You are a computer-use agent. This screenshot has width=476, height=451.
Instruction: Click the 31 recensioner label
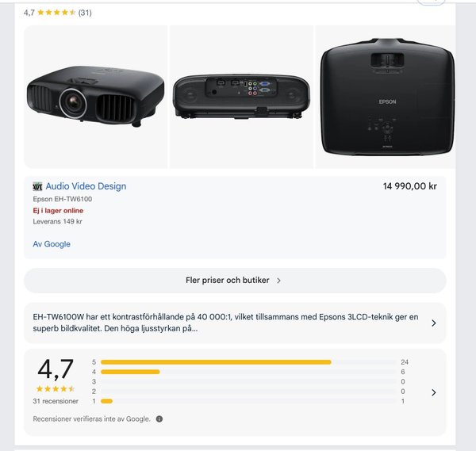coord(56,401)
